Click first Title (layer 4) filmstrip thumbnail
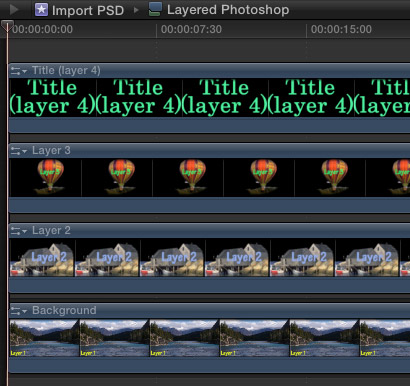 (53, 97)
